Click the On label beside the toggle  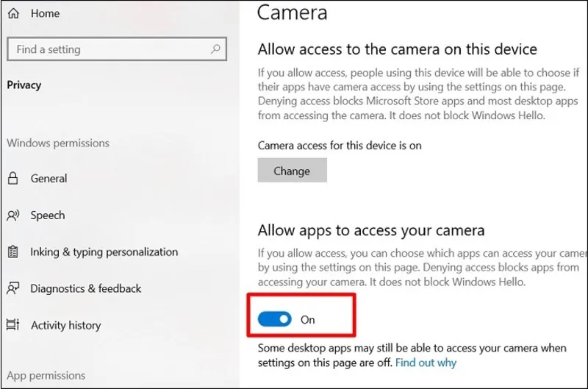click(308, 320)
